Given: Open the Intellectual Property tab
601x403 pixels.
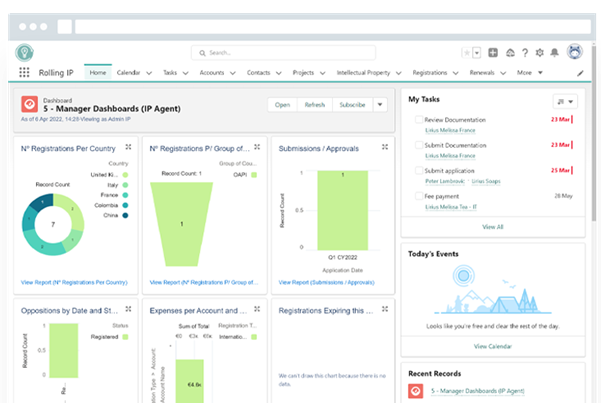Looking at the screenshot, I should point(363,72).
